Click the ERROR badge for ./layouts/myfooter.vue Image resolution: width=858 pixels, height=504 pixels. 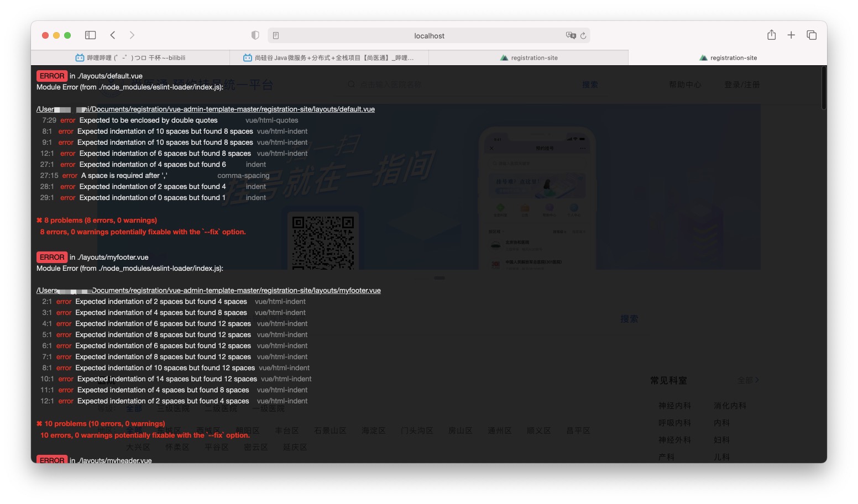pyautogui.click(x=52, y=258)
